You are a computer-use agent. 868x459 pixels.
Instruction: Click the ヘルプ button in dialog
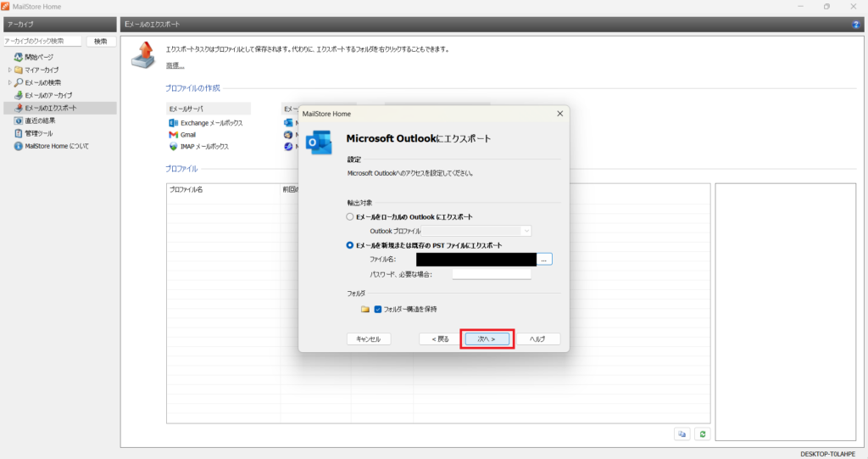(537, 339)
